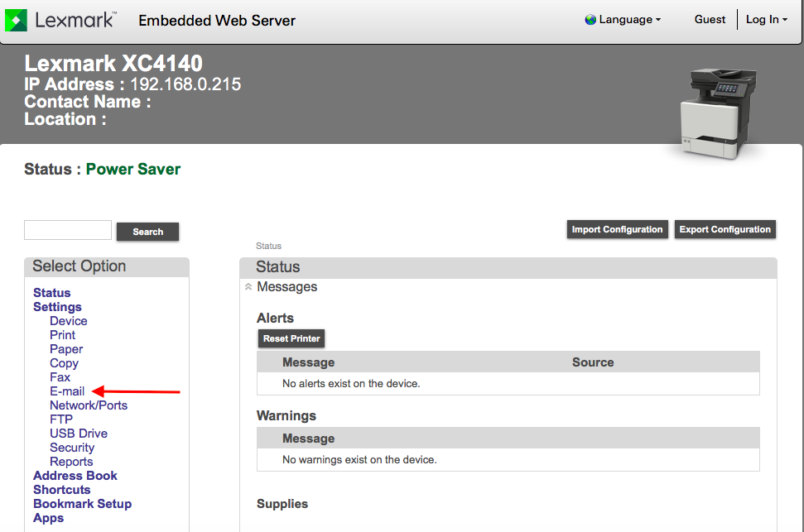Open the Log In dropdown menu
The image size is (804, 532).
coord(766,20)
